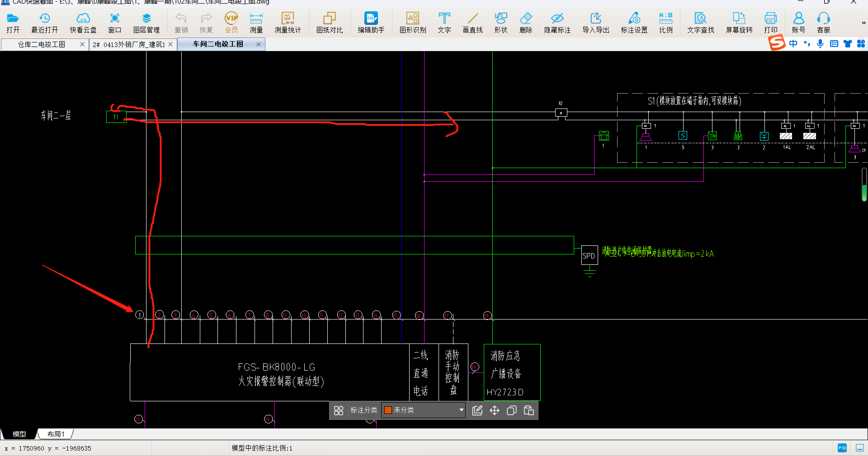Viewport: 868px width, 456px height.
Task: Open 标注设置 annotation settings
Action: pyautogui.click(x=634, y=23)
